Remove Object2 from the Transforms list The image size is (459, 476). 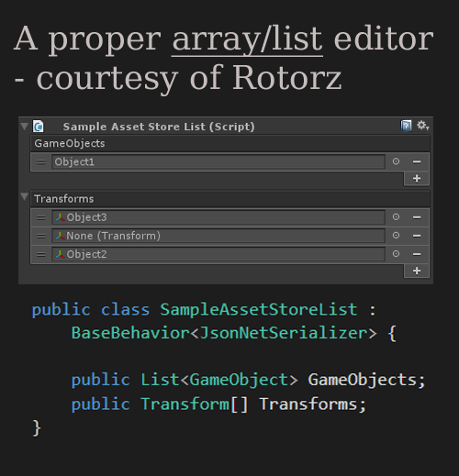coord(417,254)
